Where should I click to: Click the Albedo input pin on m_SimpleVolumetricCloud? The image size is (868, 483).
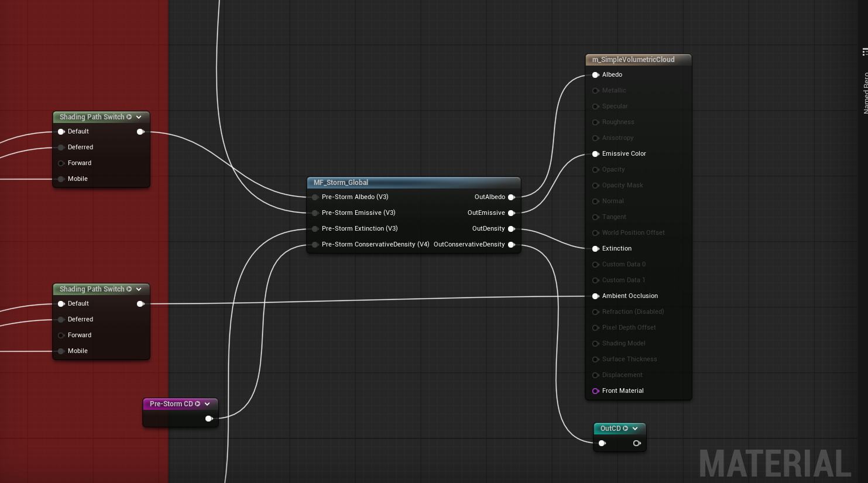595,75
